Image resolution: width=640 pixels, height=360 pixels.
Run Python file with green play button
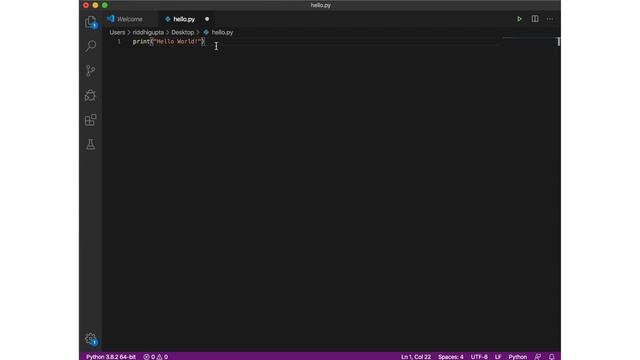coord(519,19)
